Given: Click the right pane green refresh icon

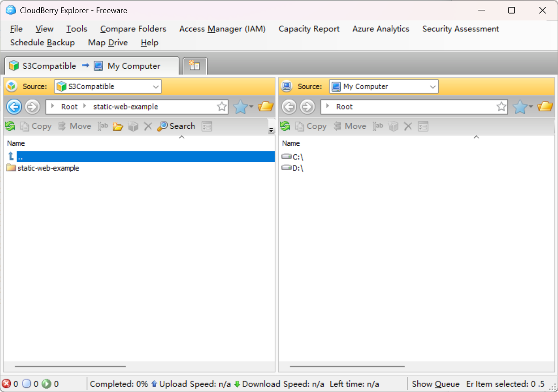Looking at the screenshot, I should [285, 126].
